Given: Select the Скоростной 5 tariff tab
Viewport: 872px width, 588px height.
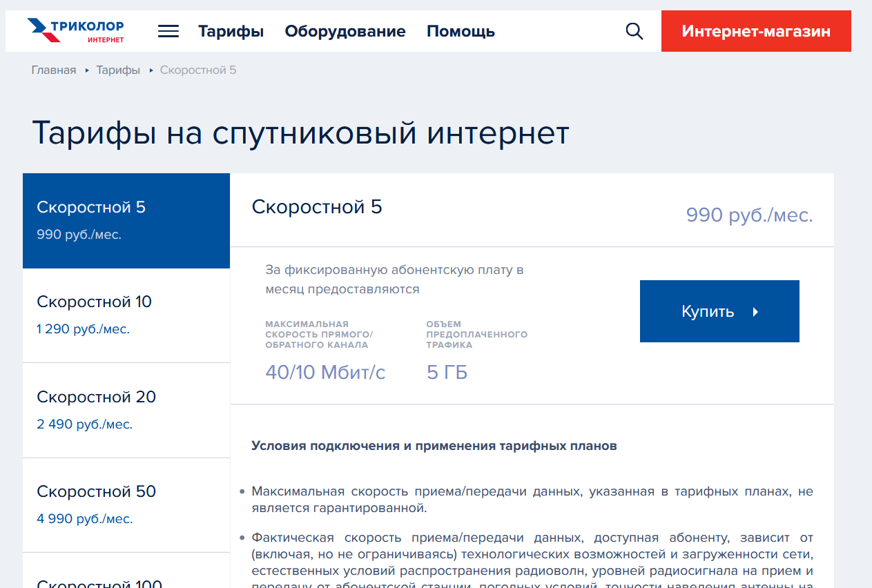Looking at the screenshot, I should pyautogui.click(x=126, y=221).
